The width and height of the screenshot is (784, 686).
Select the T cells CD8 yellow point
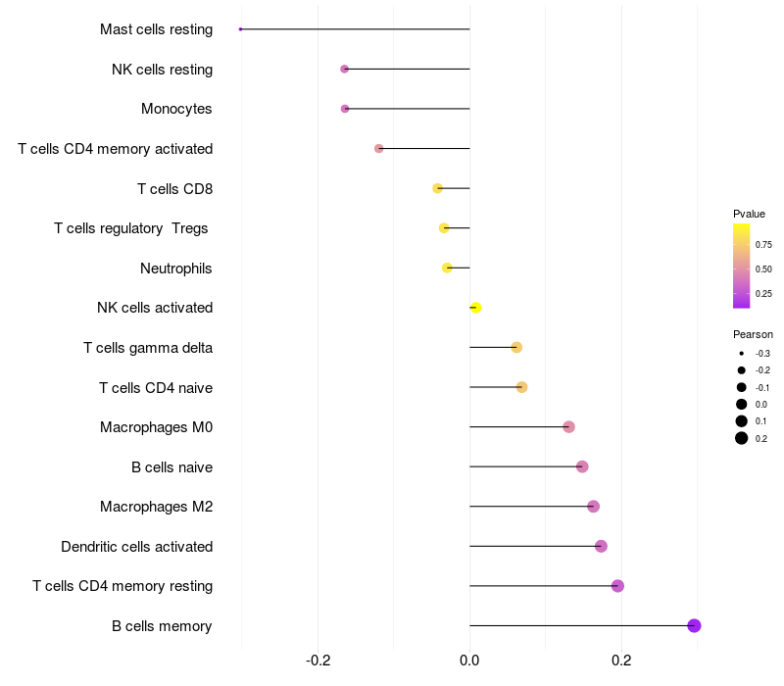click(x=437, y=188)
